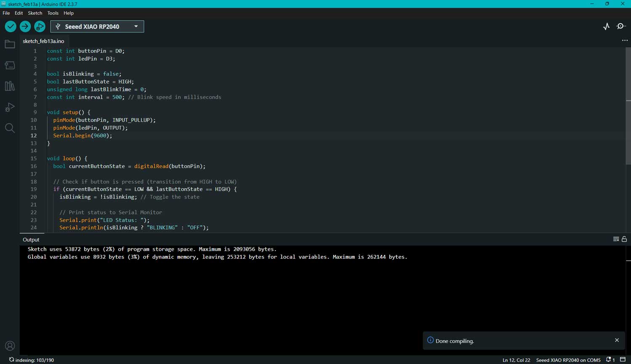The image size is (631, 364).
Task: Open the Edit menu
Action: pyautogui.click(x=19, y=13)
